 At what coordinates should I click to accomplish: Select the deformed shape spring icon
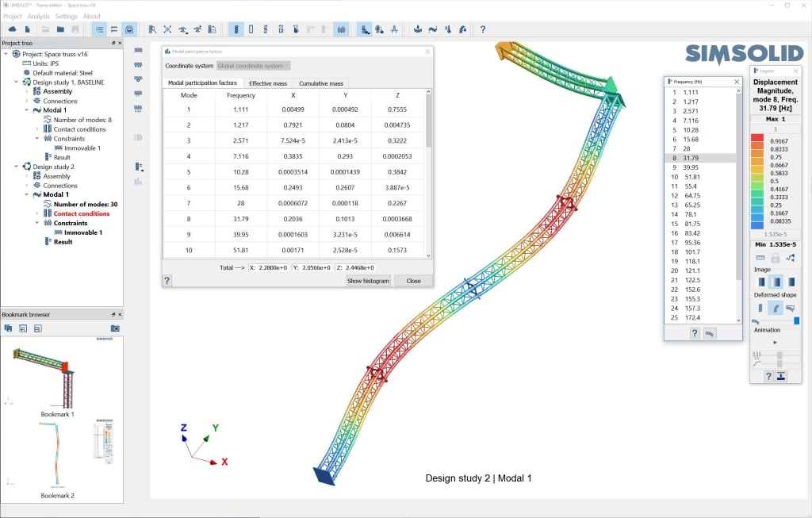pos(760,309)
